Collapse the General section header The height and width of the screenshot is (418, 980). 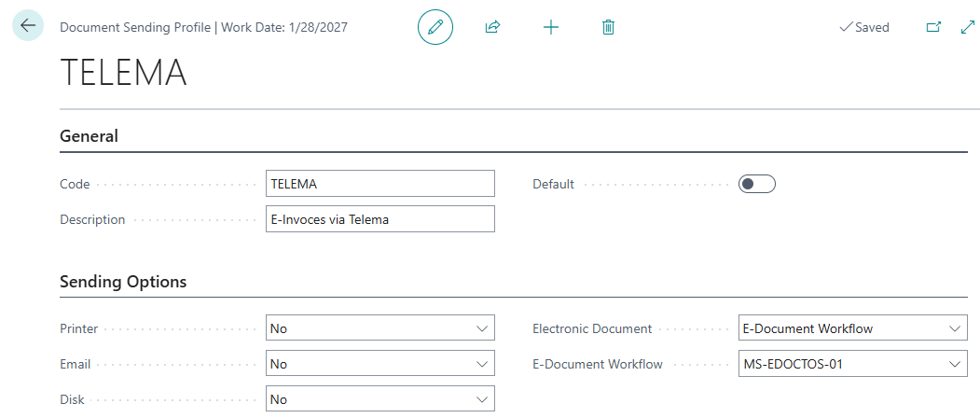[90, 136]
